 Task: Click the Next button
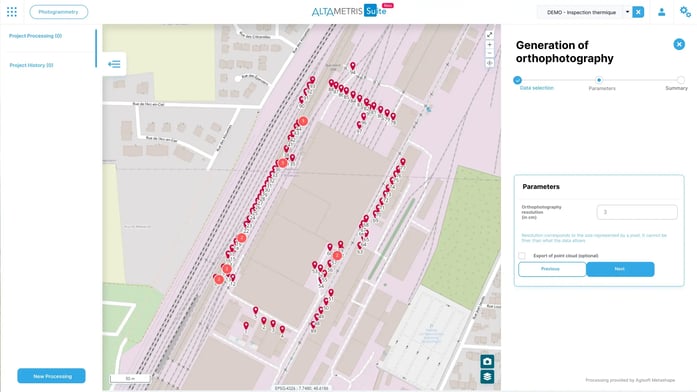click(x=620, y=269)
